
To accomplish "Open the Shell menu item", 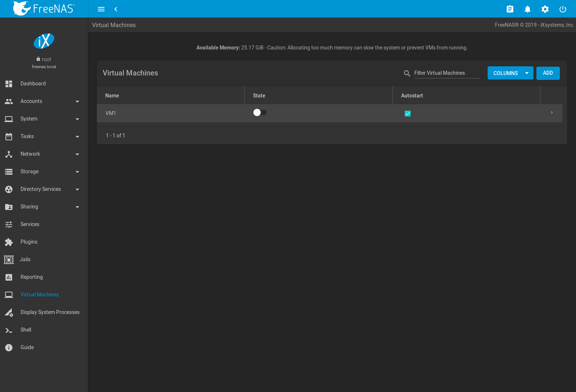I will pos(26,330).
